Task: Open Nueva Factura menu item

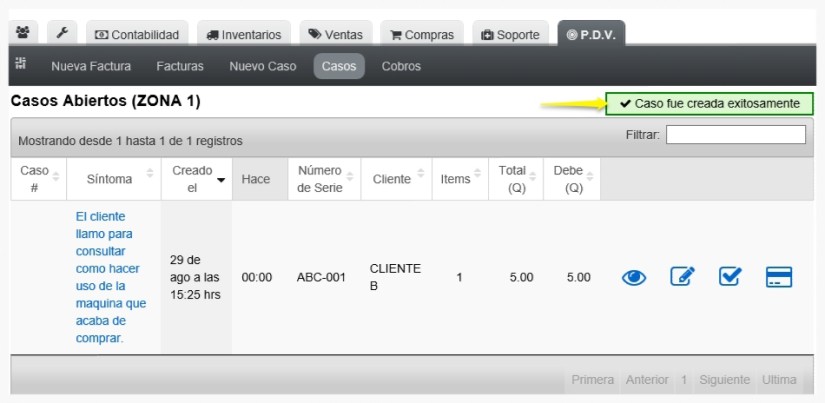Action: point(91,66)
